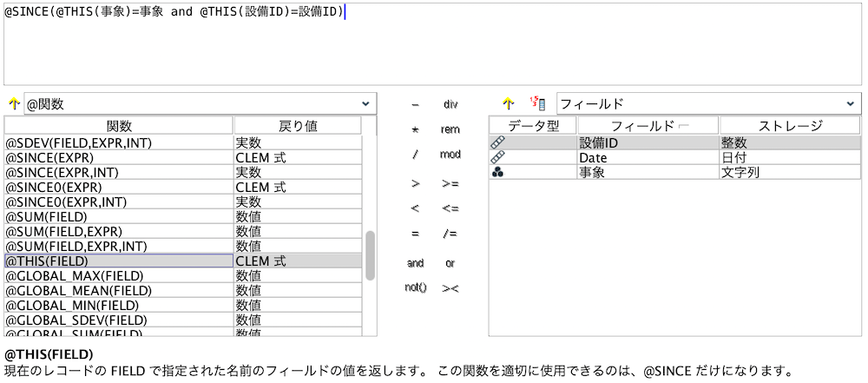Click the continuous type icon for 設備ID
Image resolution: width=868 pixels, height=383 pixels.
(x=497, y=143)
